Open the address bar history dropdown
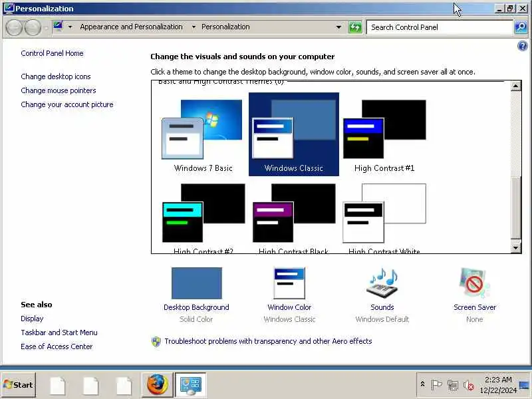532x399 pixels. 338,27
